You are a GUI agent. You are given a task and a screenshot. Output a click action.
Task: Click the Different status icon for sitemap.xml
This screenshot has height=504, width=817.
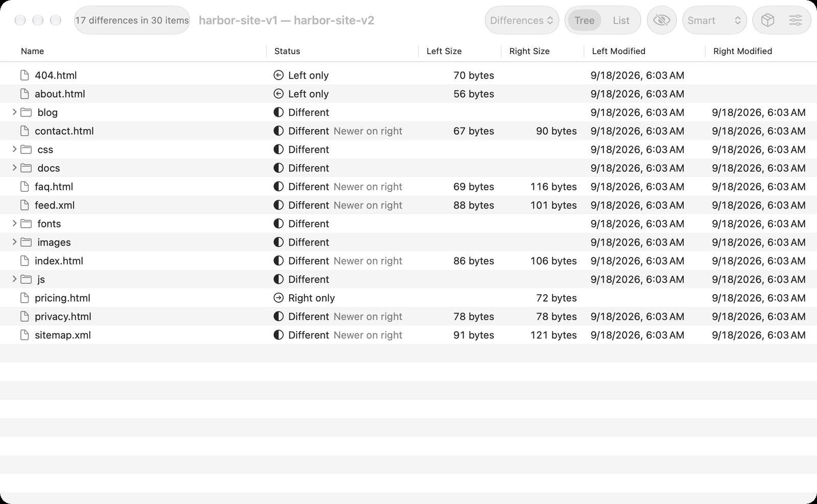pyautogui.click(x=278, y=335)
